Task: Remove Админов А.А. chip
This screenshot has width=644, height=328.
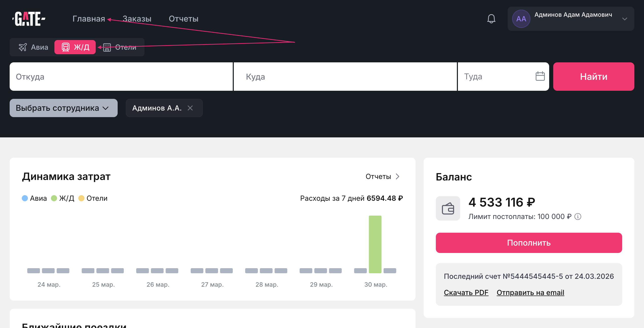Action: (190, 108)
